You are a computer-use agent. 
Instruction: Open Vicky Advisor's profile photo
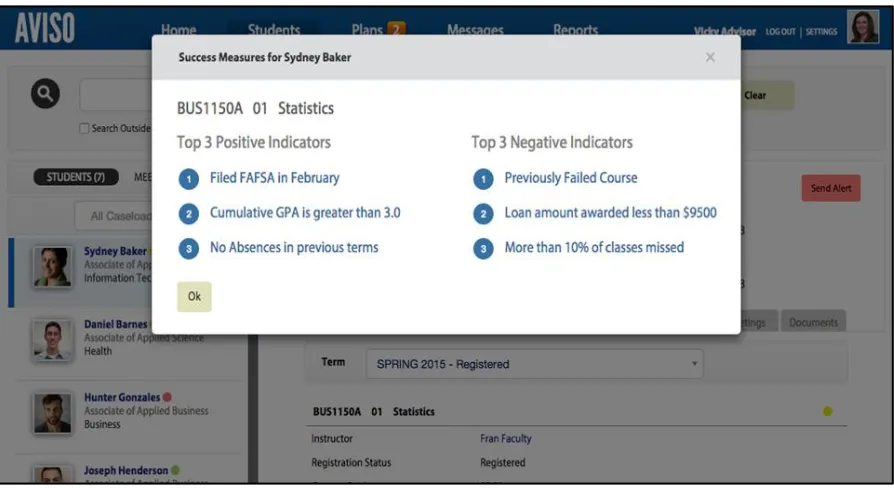point(863,27)
